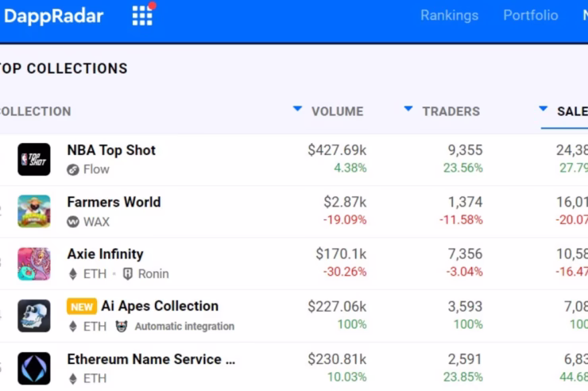Click the -19.09% volume change
This screenshot has height=391, width=588.
pyautogui.click(x=345, y=219)
